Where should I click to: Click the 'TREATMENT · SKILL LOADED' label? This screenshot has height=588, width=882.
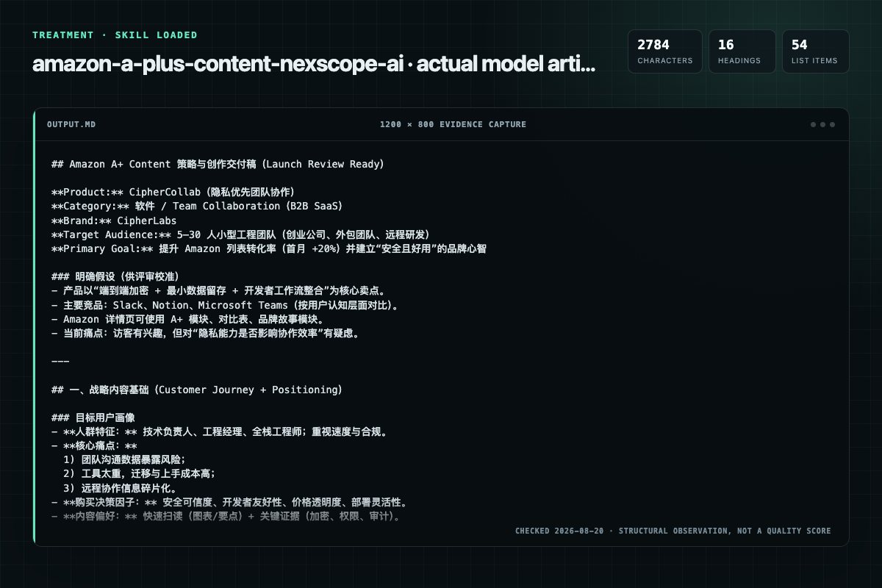[x=115, y=35]
